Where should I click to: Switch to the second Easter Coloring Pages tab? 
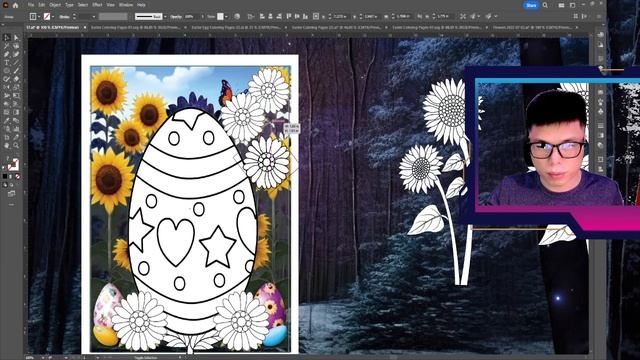(x=135, y=27)
